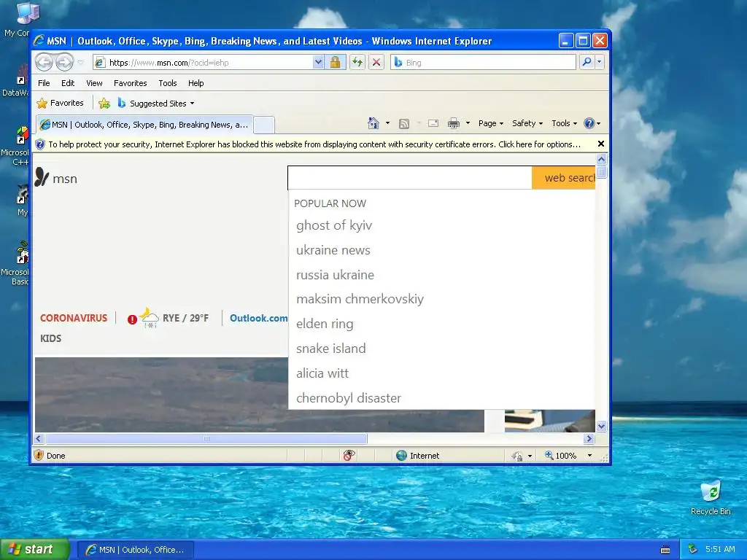Click the Windows start button
The image size is (747, 560).
[34, 549]
